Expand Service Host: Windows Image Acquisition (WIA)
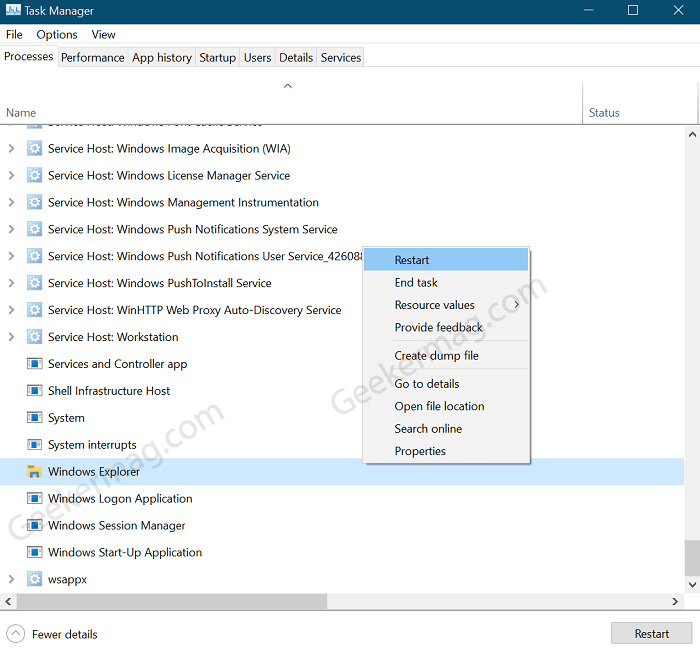 [x=11, y=148]
